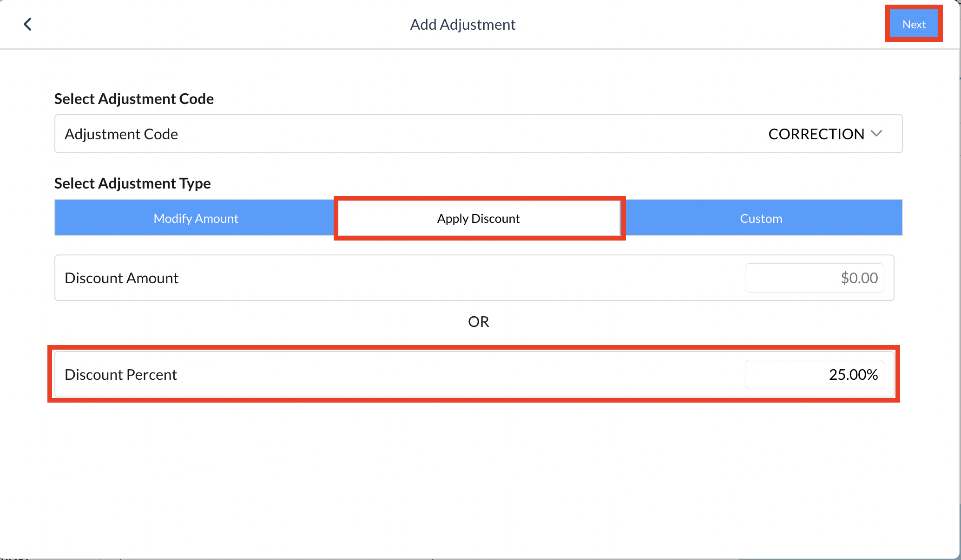Select the Apply Discount tab

[479, 218]
